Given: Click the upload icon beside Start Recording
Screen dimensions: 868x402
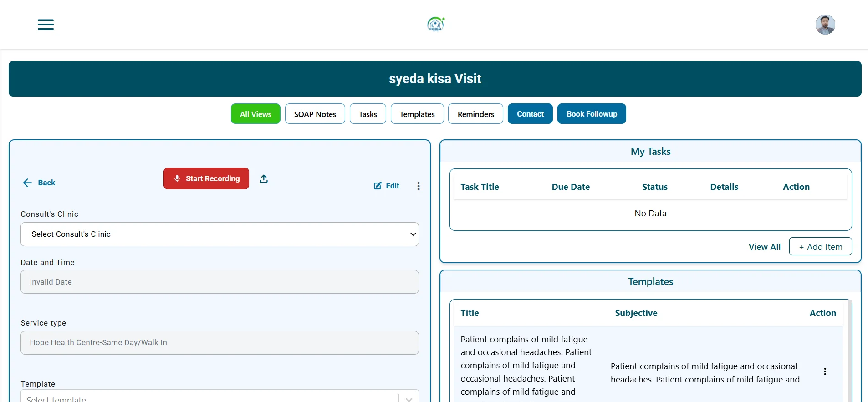Looking at the screenshot, I should click(x=264, y=179).
